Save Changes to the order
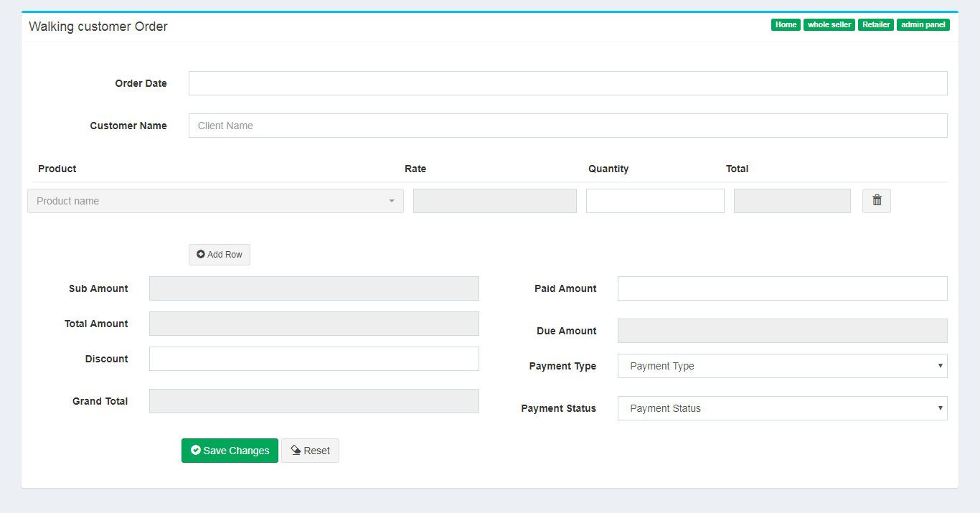The image size is (980, 513). pyautogui.click(x=230, y=451)
